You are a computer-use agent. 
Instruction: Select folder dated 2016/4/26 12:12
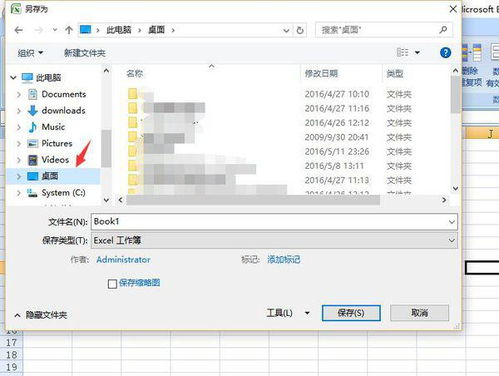[270, 123]
